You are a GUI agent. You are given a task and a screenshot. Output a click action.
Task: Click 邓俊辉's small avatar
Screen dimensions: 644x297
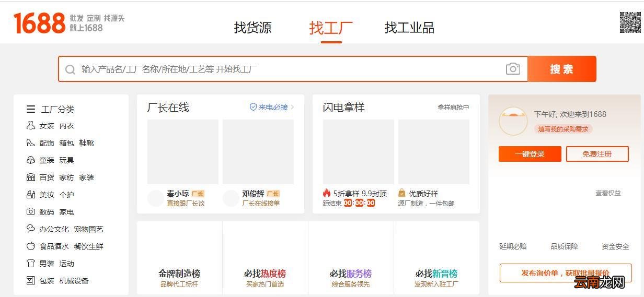coord(231,198)
